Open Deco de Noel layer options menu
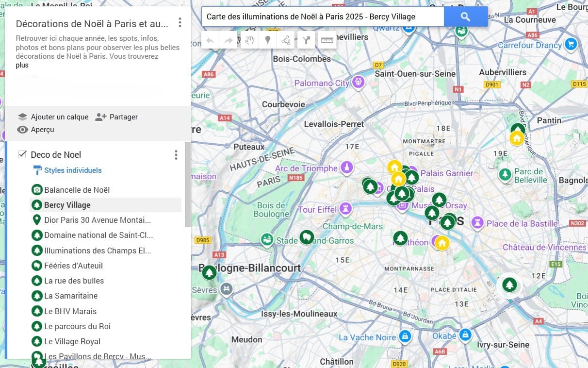 pos(176,155)
